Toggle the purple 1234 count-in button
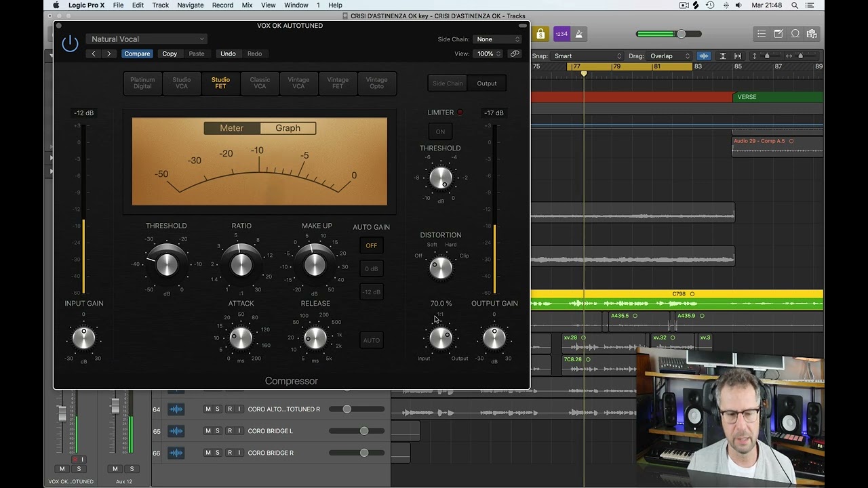Screen dimensions: 868x488 (561, 34)
